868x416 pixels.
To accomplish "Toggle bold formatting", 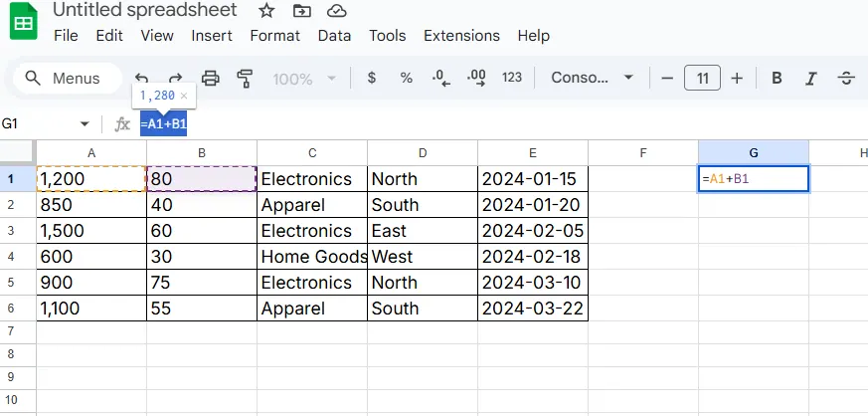I will [x=777, y=78].
